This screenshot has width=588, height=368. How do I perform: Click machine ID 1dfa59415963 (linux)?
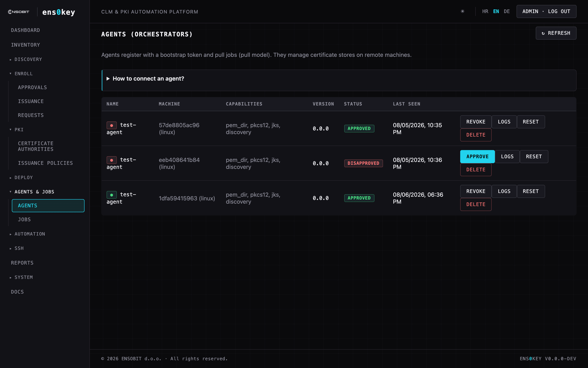click(187, 198)
